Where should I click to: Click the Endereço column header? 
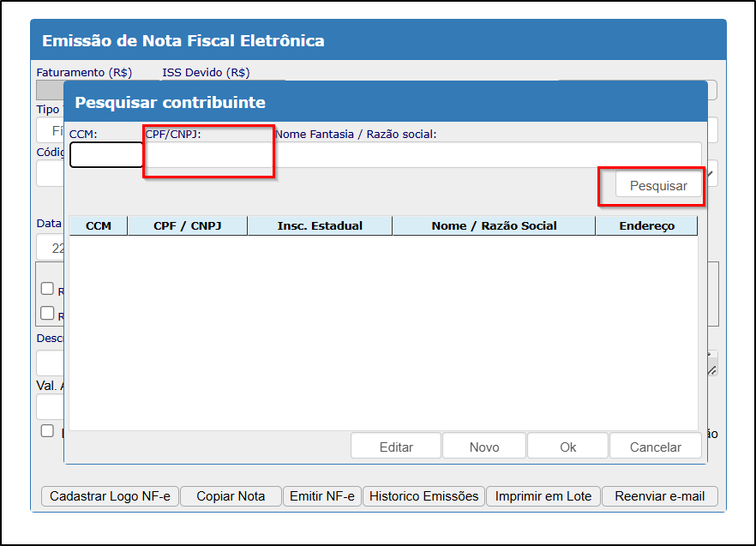click(x=646, y=226)
